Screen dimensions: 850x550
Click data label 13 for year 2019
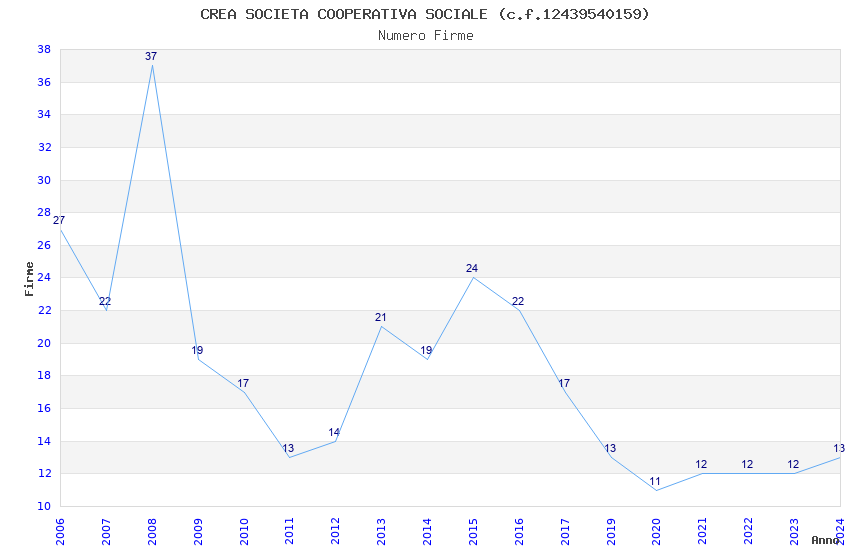pos(610,448)
